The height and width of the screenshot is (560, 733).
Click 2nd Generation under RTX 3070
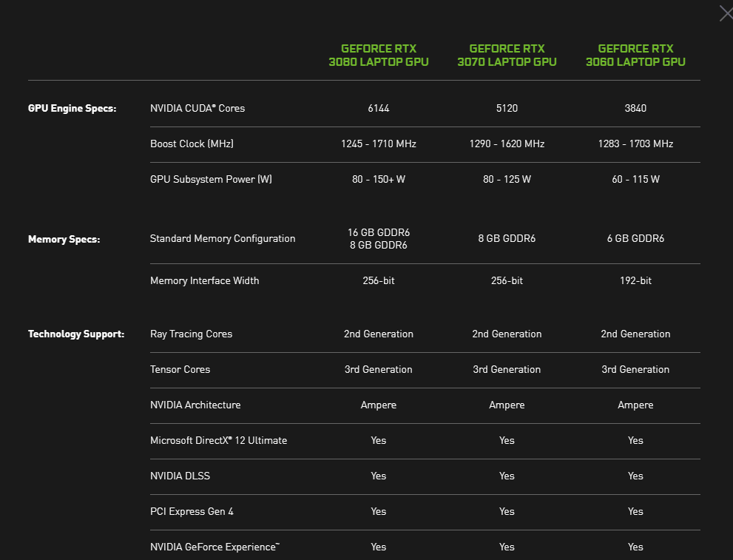point(507,334)
